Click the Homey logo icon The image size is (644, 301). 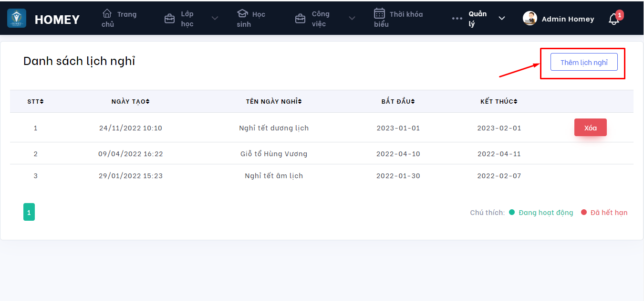tap(17, 18)
